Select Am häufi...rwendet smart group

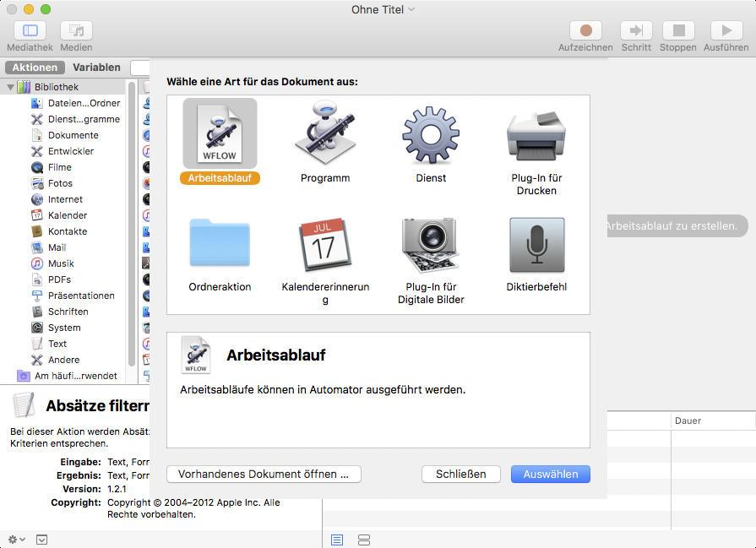[x=67, y=376]
